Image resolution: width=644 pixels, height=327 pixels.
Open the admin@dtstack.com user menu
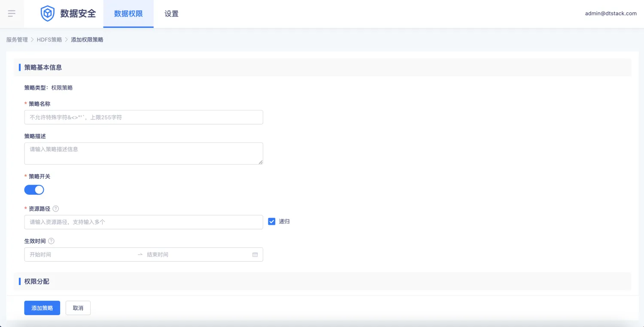[611, 14]
